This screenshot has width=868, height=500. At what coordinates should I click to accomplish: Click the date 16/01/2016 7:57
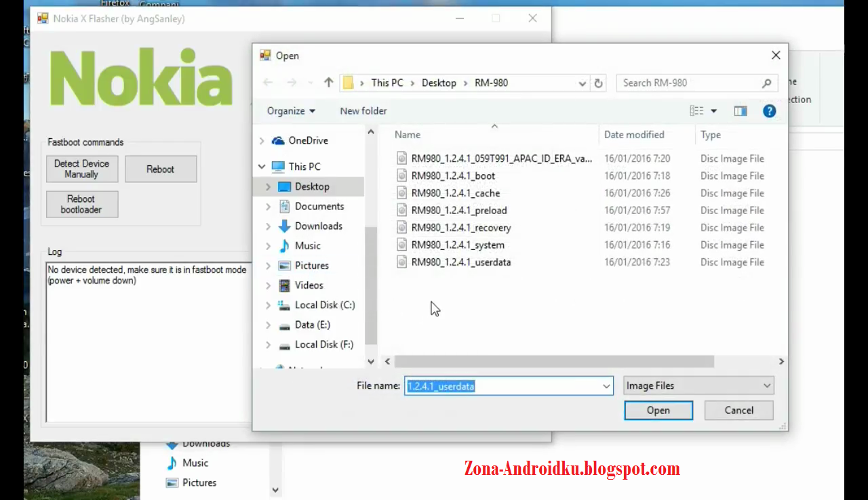(x=637, y=211)
